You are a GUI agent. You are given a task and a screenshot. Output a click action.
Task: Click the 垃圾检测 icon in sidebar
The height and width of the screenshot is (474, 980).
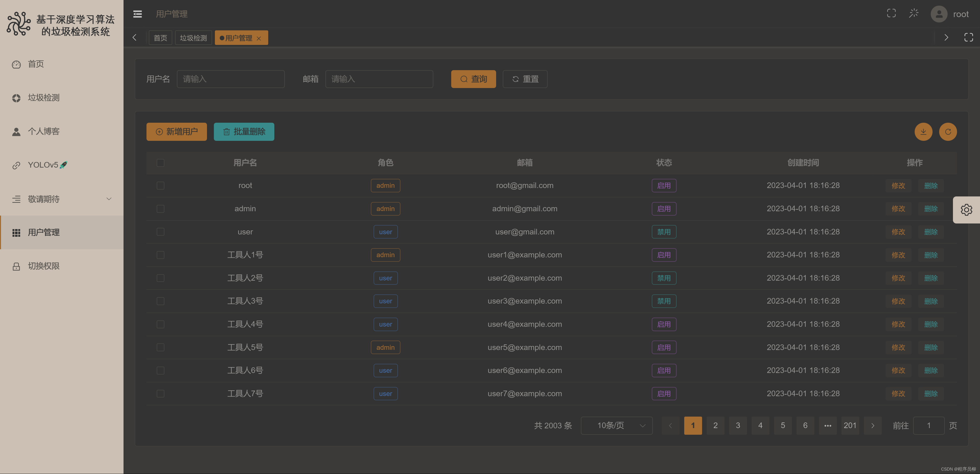pyautogui.click(x=16, y=98)
